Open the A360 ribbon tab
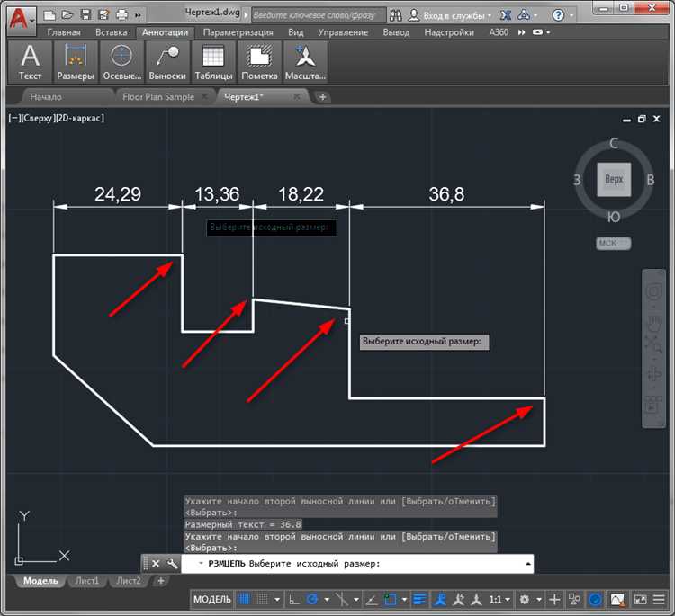 (499, 32)
